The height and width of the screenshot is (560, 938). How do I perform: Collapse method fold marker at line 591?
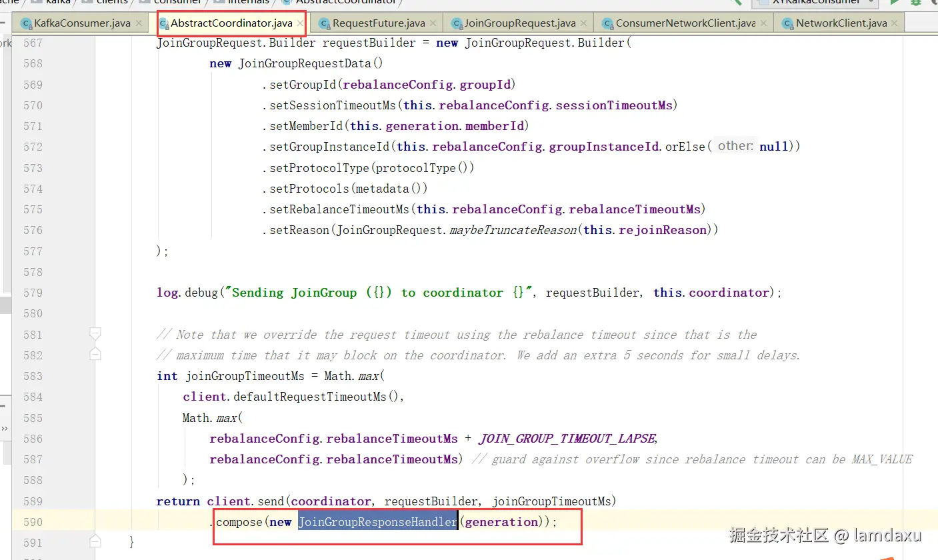[95, 541]
